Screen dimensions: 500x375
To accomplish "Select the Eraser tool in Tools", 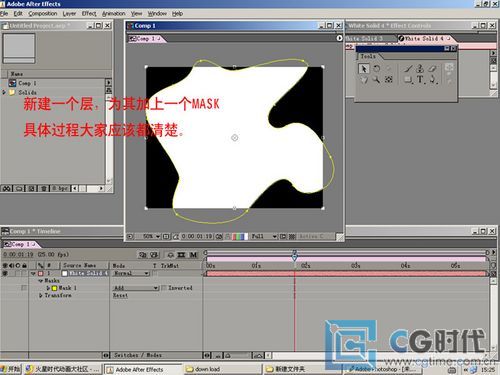I will pos(432,69).
